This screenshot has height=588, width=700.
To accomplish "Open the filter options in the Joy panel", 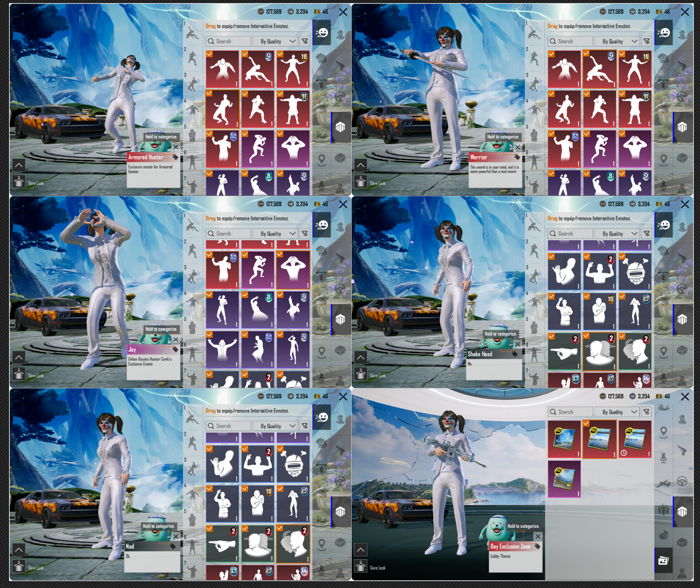I will click(x=305, y=234).
